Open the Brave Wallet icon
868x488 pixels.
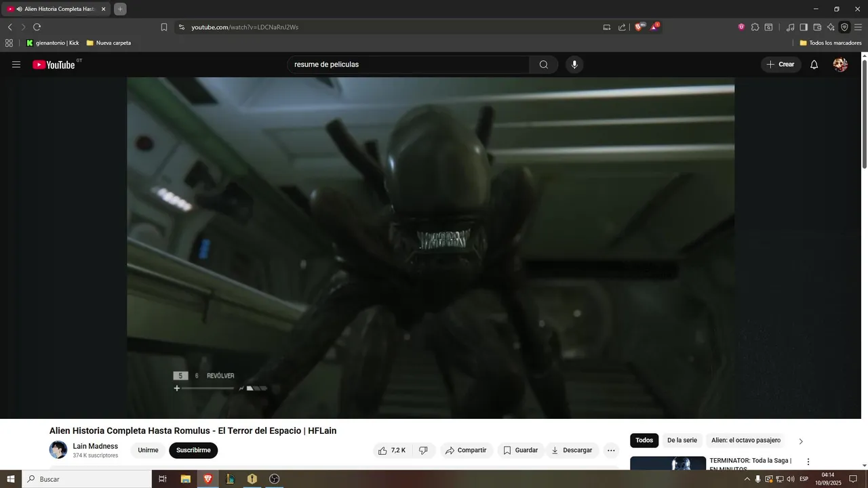coord(817,27)
